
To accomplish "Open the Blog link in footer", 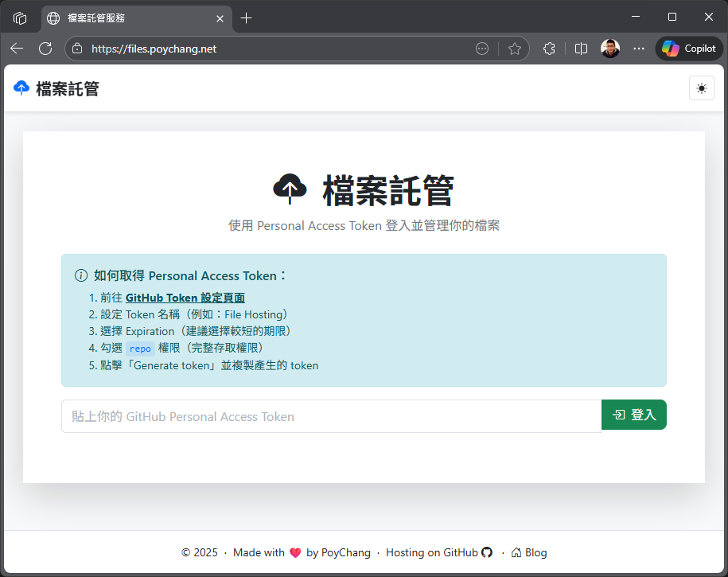I will 529,552.
